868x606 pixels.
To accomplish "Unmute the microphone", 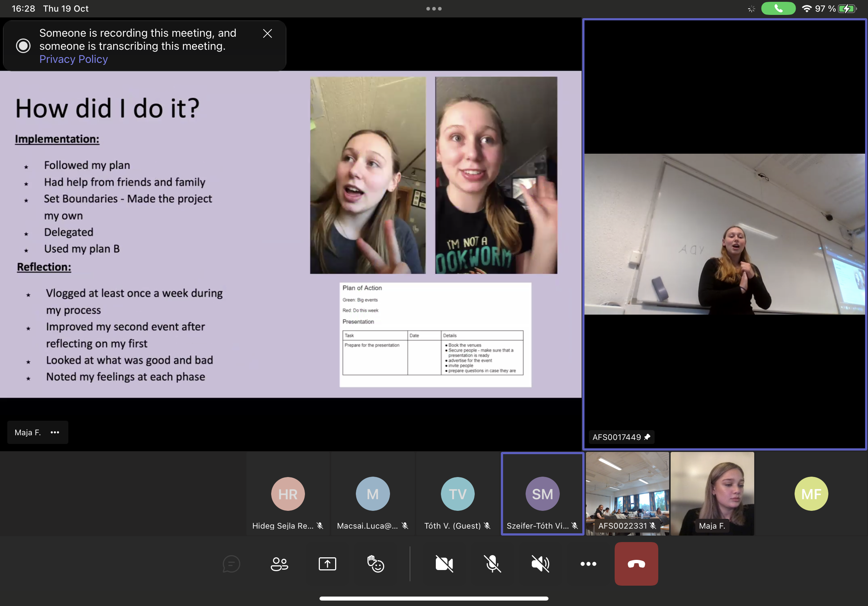I will point(492,564).
